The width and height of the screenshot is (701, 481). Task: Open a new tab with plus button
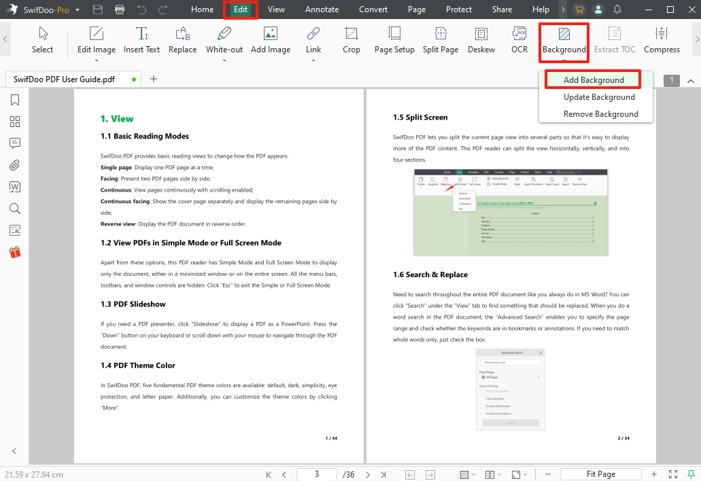tap(153, 79)
